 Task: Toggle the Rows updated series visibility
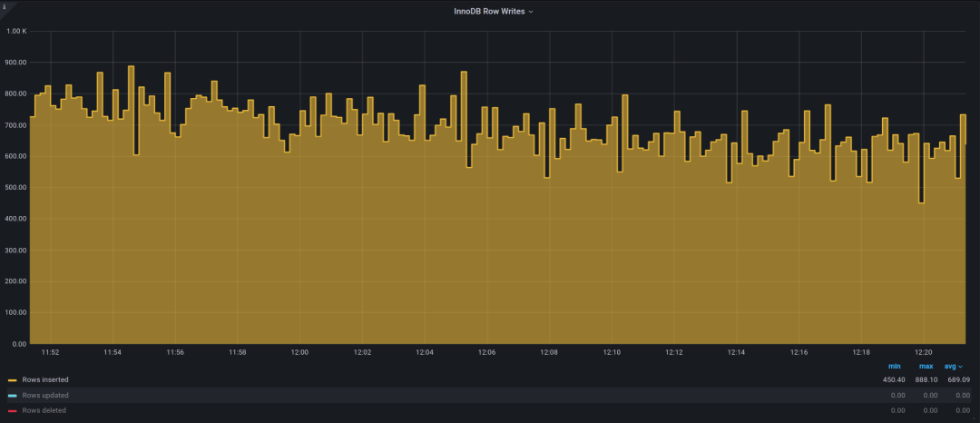click(45, 395)
